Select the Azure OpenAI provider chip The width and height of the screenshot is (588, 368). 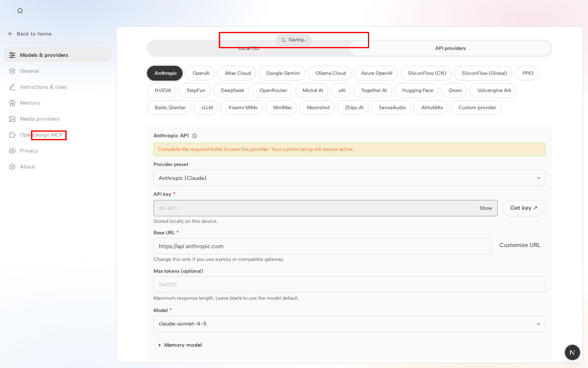376,73
